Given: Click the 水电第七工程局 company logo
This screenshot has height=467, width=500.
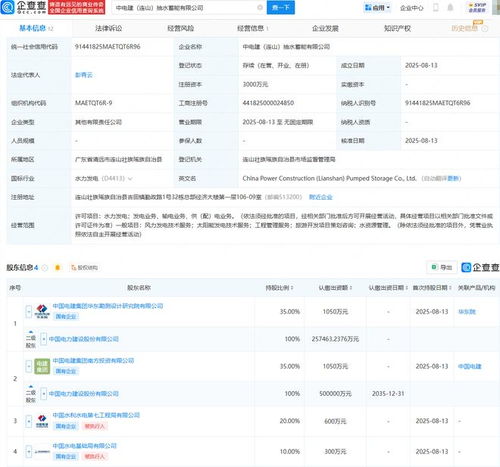Looking at the screenshot, I should pos(42,421).
